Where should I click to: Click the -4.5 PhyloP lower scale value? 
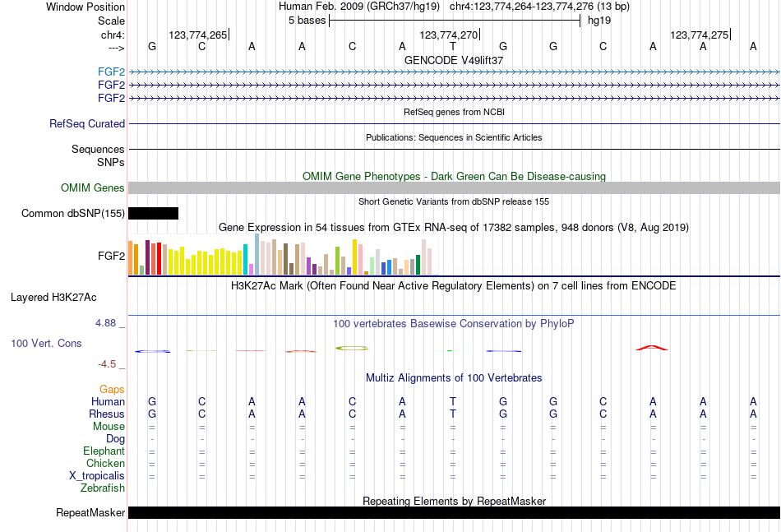click(x=107, y=364)
